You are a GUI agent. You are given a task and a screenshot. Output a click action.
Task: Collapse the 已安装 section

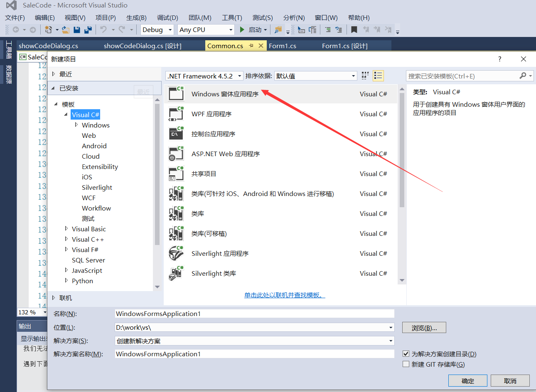(53, 88)
